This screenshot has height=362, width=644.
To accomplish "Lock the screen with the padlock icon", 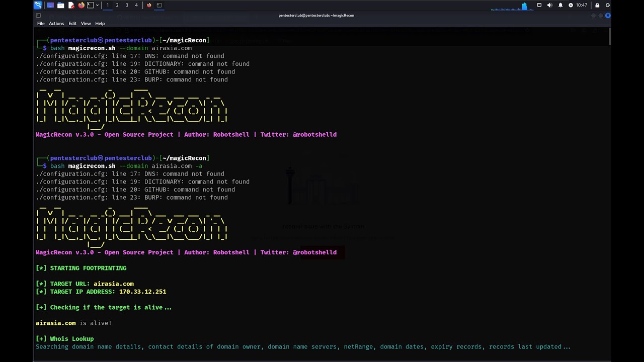I will click(597, 5).
